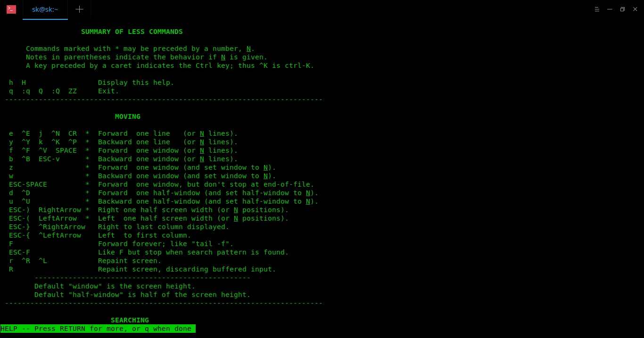Click the "Display this help." text
The width and height of the screenshot is (644, 338).
[136, 82]
